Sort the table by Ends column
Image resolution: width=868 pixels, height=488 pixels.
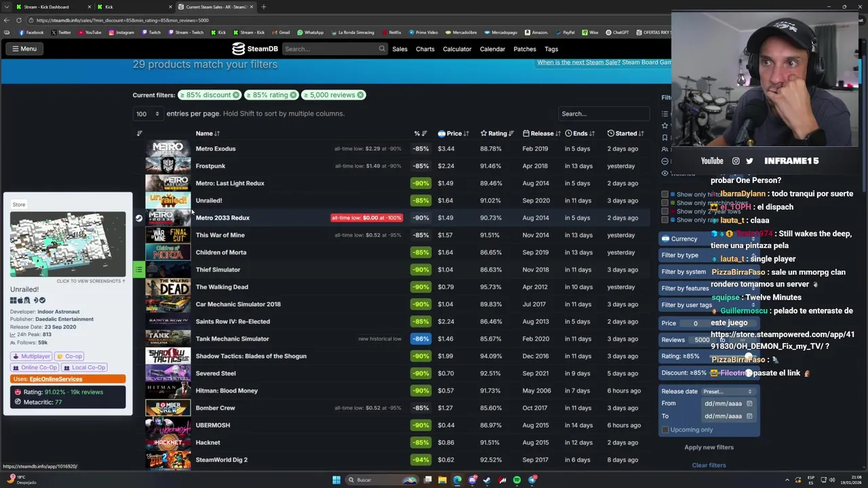pos(580,134)
